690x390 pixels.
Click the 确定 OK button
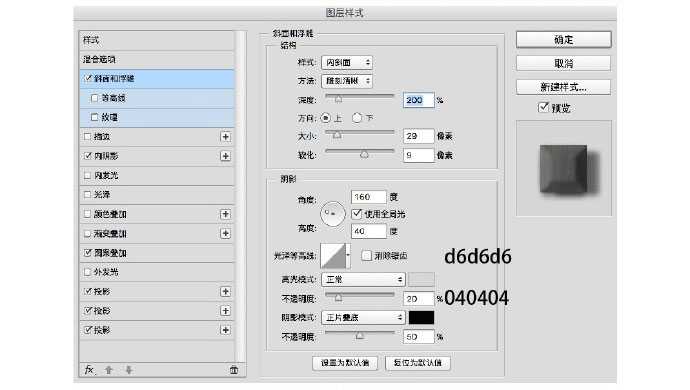pos(563,40)
